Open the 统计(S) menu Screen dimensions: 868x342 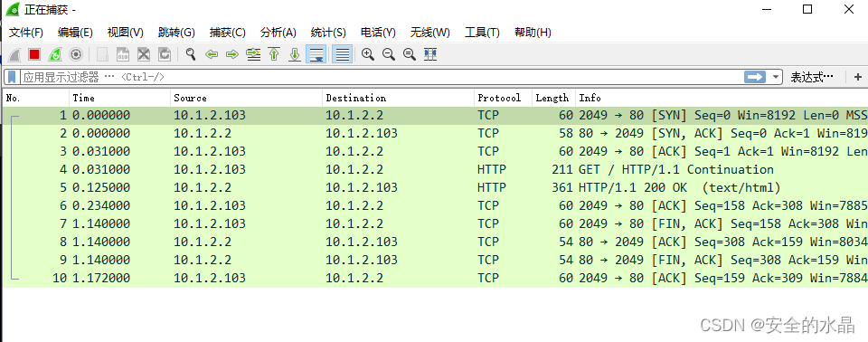coord(328,33)
